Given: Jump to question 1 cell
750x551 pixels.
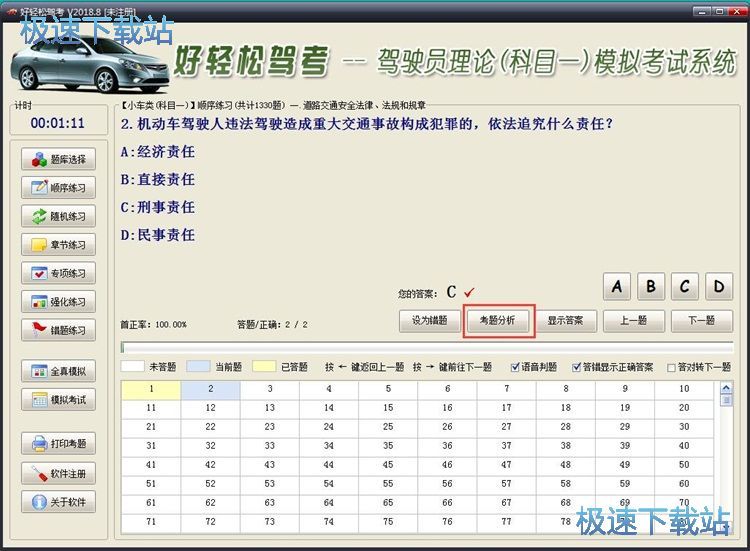Looking at the screenshot, I should coord(151,389).
